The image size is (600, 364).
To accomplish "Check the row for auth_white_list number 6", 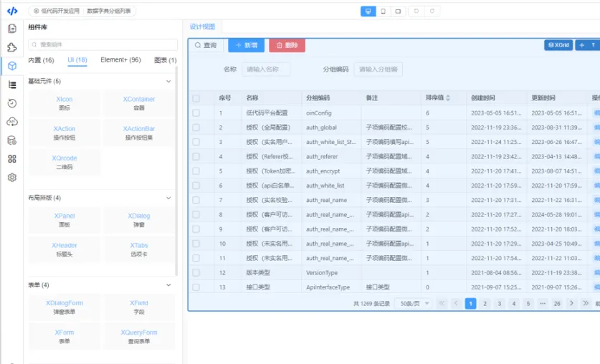I will [196, 186].
